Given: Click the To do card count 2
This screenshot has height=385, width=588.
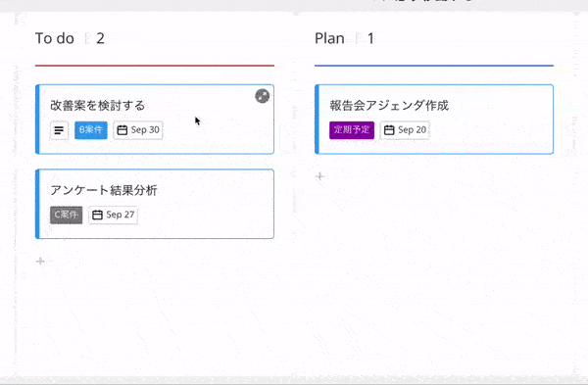Looking at the screenshot, I should click(x=100, y=38).
